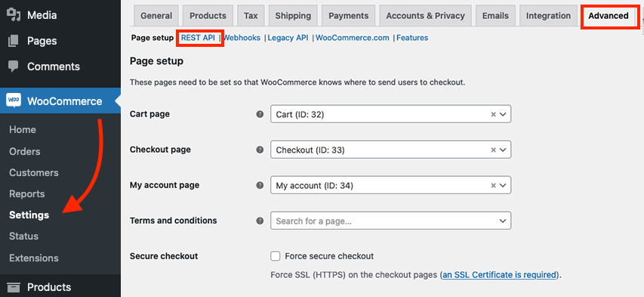This screenshot has width=644, height=297.
Task: Switch to the Payments tab
Action: (x=348, y=16)
